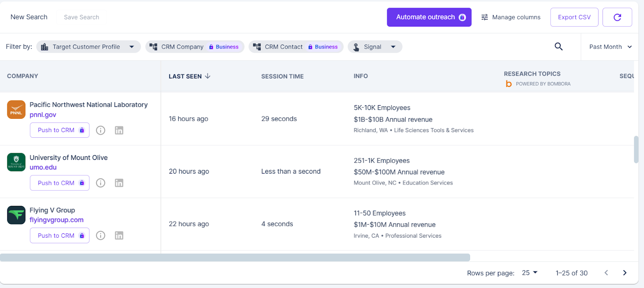Click the Flying V Group logo
Image resolution: width=644 pixels, height=288 pixels.
(x=16, y=215)
